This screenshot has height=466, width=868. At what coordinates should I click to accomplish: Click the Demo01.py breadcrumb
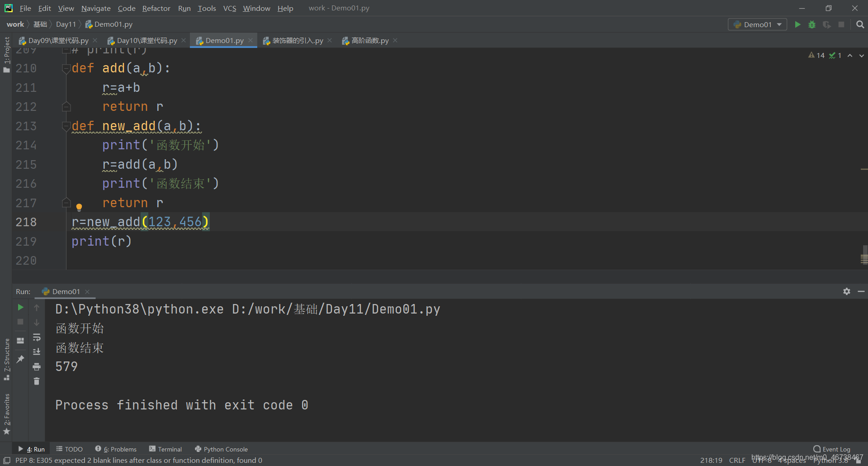pyautogui.click(x=109, y=24)
